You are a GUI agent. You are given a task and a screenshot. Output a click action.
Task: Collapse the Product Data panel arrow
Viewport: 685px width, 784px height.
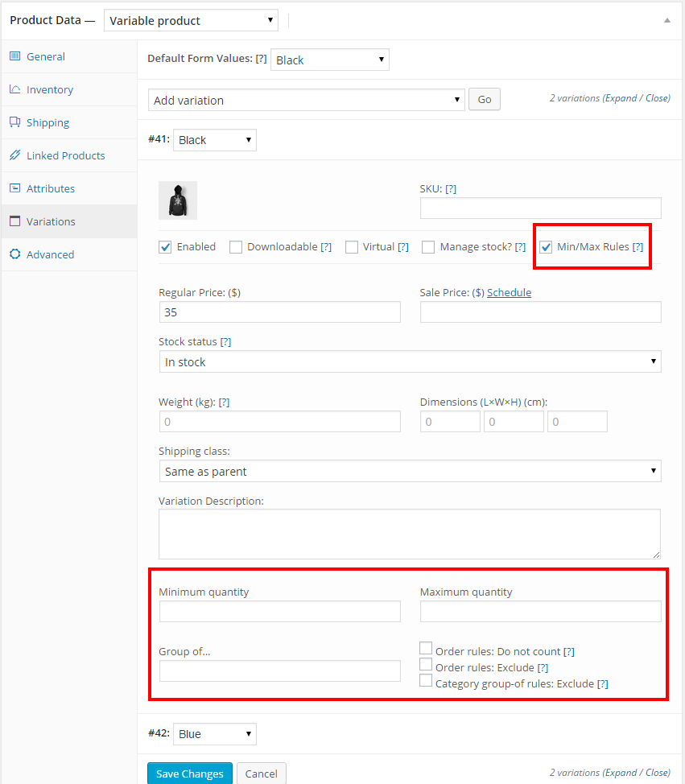(x=666, y=20)
